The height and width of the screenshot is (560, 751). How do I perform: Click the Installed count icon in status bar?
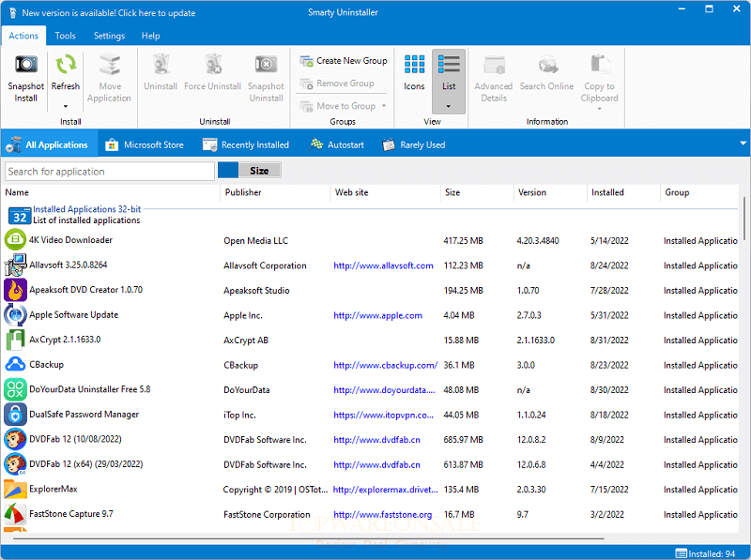(x=682, y=553)
